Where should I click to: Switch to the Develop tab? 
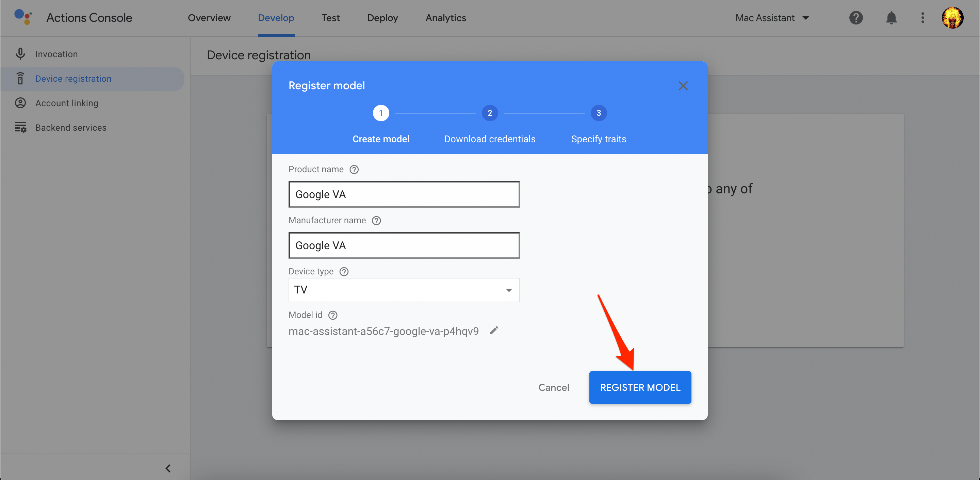276,18
